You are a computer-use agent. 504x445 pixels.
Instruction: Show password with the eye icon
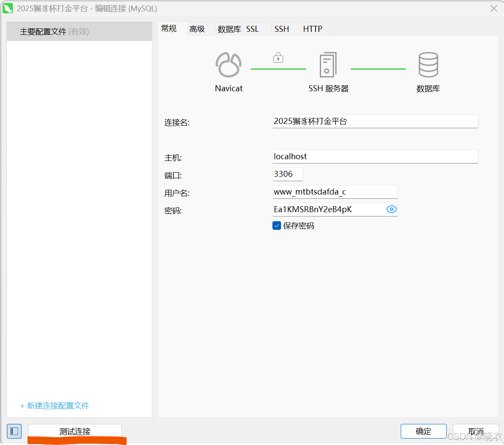pyautogui.click(x=391, y=209)
